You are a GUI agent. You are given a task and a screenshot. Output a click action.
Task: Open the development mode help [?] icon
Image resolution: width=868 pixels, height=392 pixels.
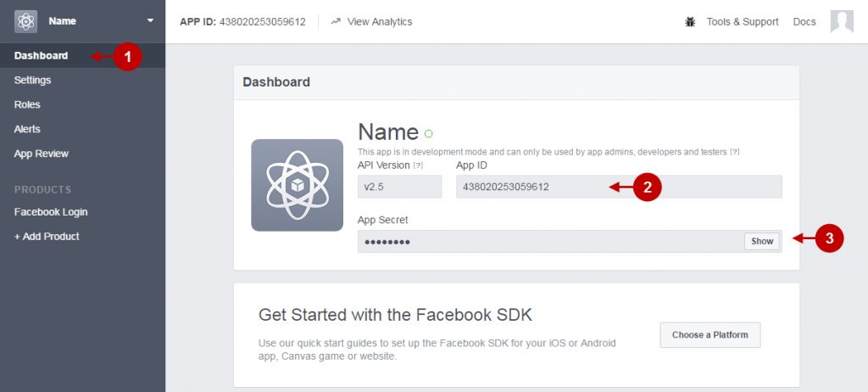point(735,152)
